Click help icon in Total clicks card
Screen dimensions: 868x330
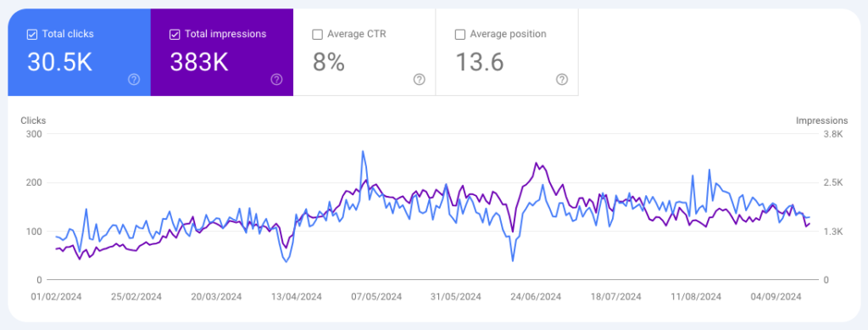pos(134,80)
